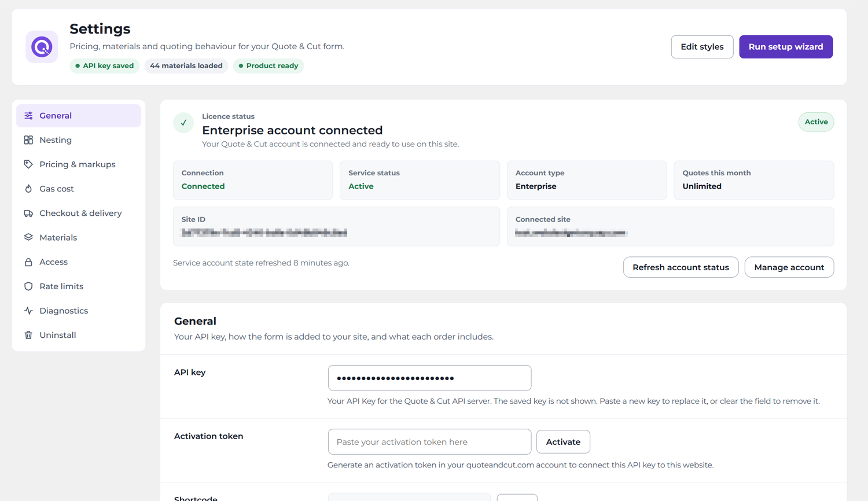Open the Diagnostics page
Image resolution: width=868 pixels, height=501 pixels.
[x=79, y=311]
